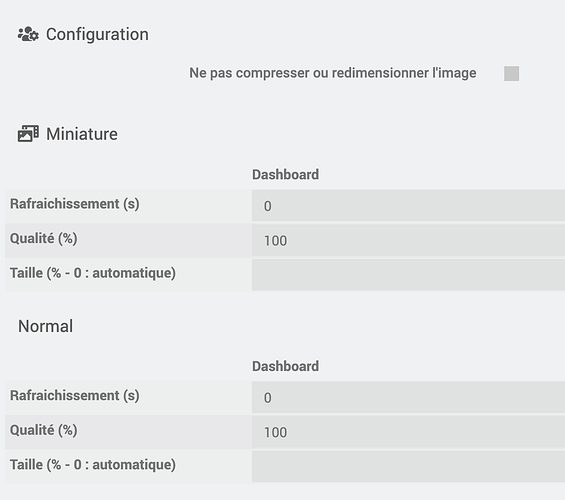The image size is (565, 500).
Task: Enable 'Ne pas compresser ou redimensionner l'image' checkbox
Action: point(511,73)
